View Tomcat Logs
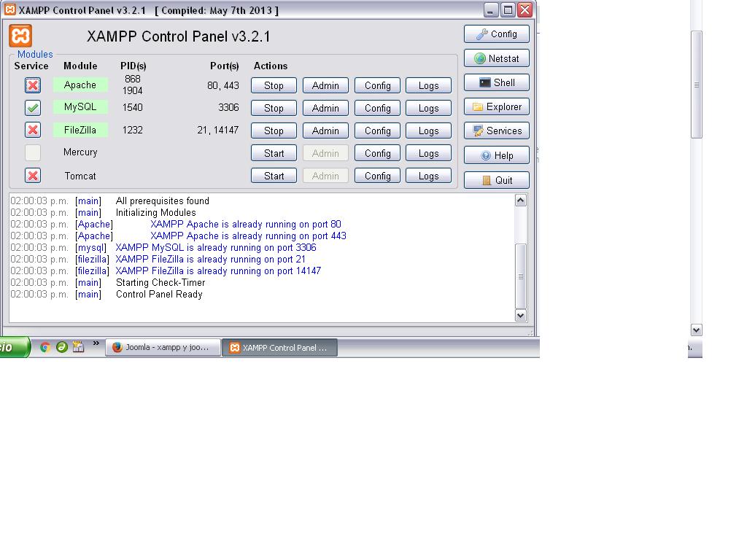Screen dimensions: 747x560 point(428,176)
